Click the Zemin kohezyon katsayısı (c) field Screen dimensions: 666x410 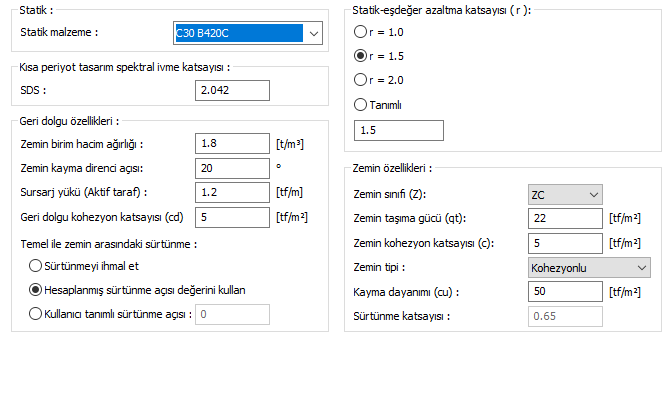(565, 243)
